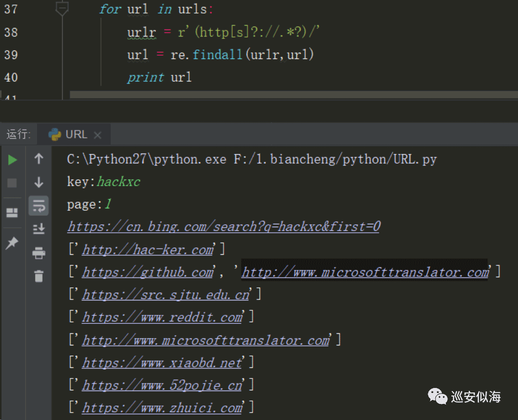Image resolution: width=518 pixels, height=420 pixels.
Task: Open the http://hac-ker.com link
Action: (148, 250)
